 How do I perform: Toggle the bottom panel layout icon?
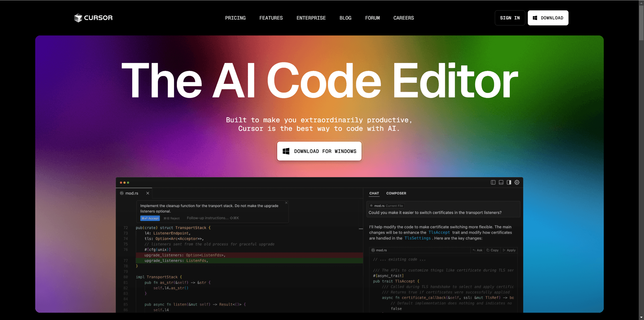click(x=501, y=182)
